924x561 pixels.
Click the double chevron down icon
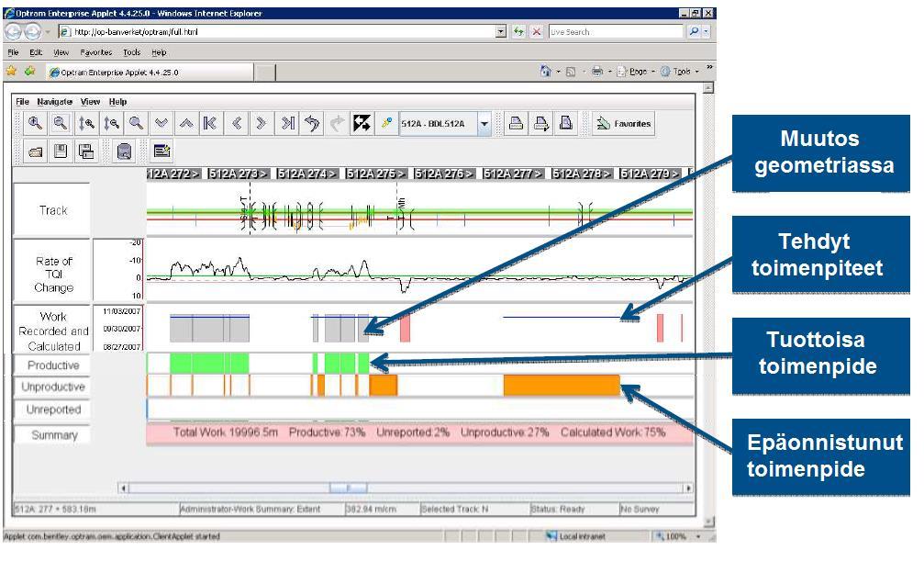161,123
